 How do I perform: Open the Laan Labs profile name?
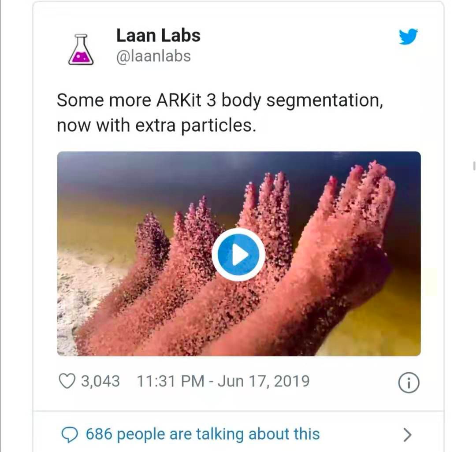[x=159, y=36]
